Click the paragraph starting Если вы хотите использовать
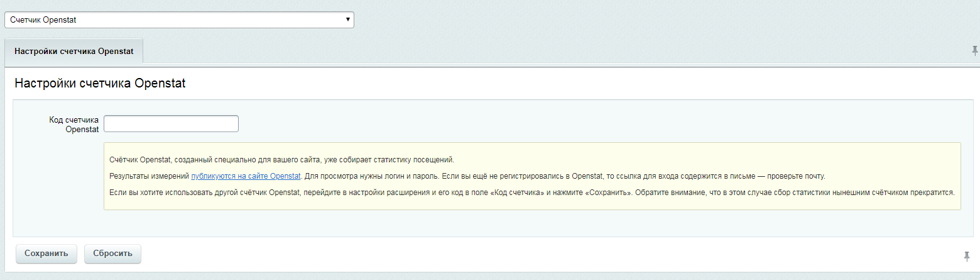Viewport: 980px width, 280px height. 532,192
